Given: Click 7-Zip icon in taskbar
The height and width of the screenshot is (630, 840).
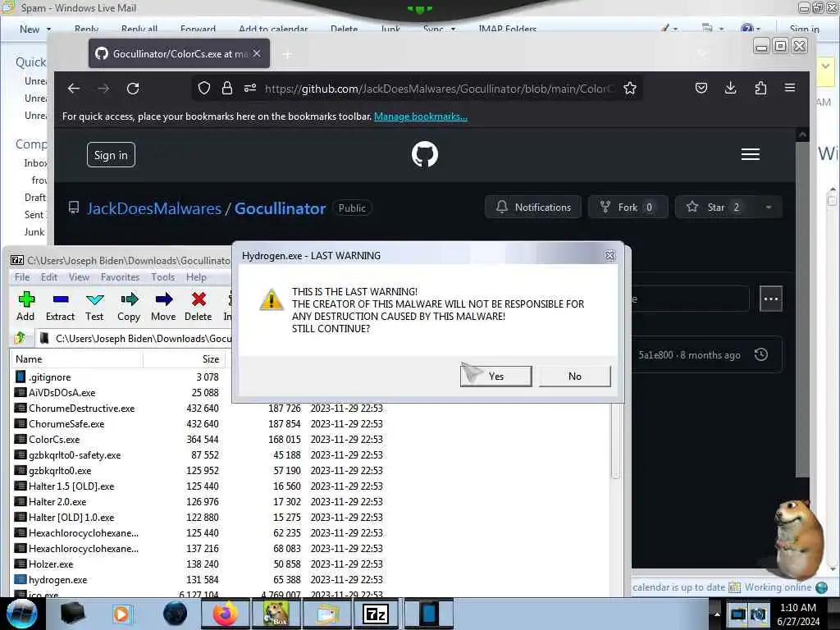Looking at the screenshot, I should pyautogui.click(x=376, y=614).
